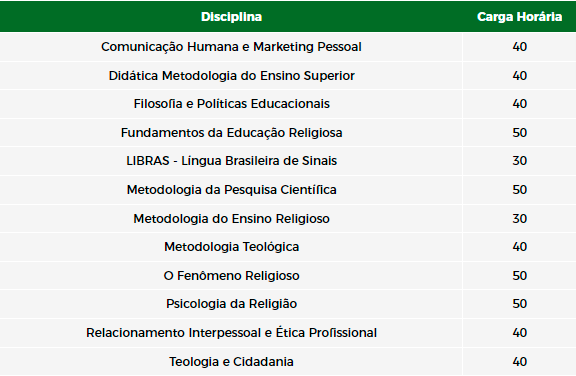Click the 50 hours for Psicologia da Religião
This screenshot has width=576, height=376.
click(519, 304)
